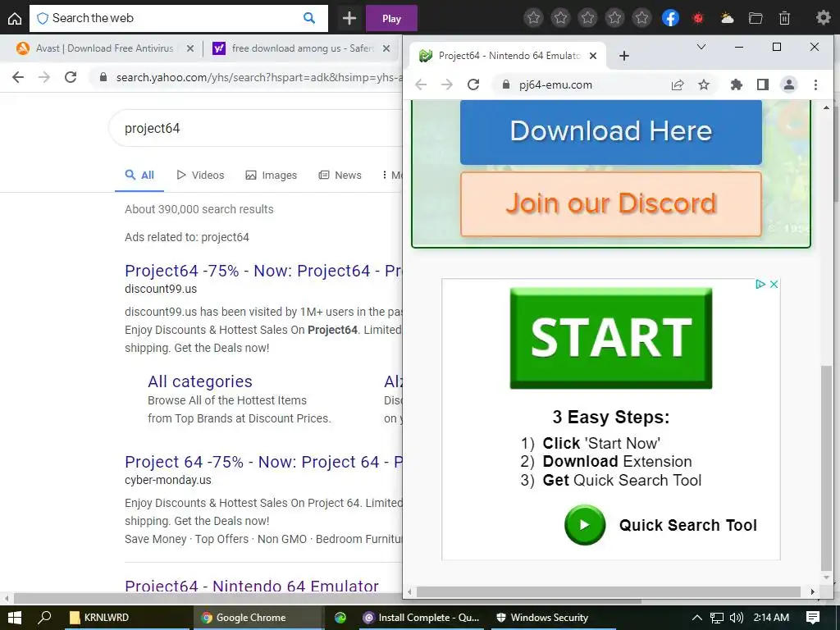Close the free download among us tab
This screenshot has width=840, height=630.
click(x=386, y=48)
